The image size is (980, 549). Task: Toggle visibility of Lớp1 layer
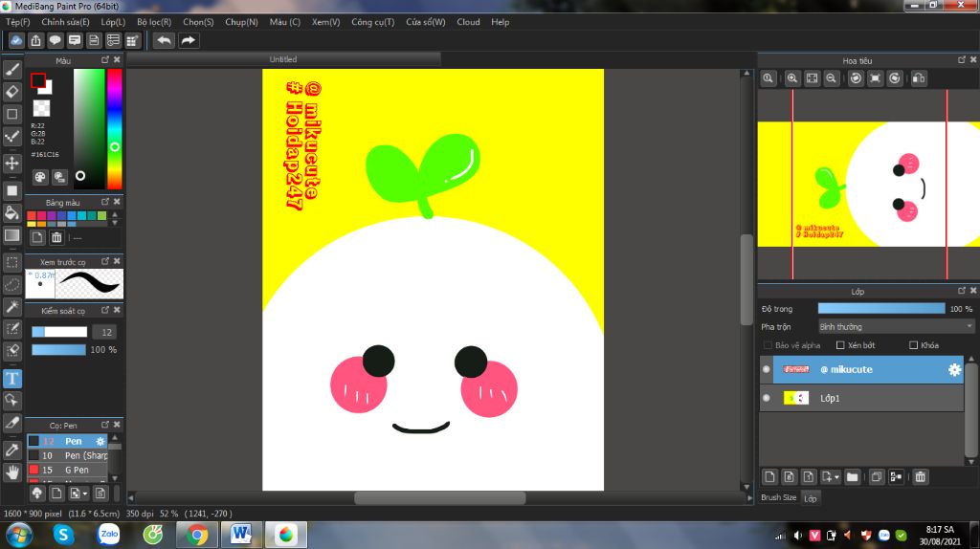pyautogui.click(x=766, y=398)
